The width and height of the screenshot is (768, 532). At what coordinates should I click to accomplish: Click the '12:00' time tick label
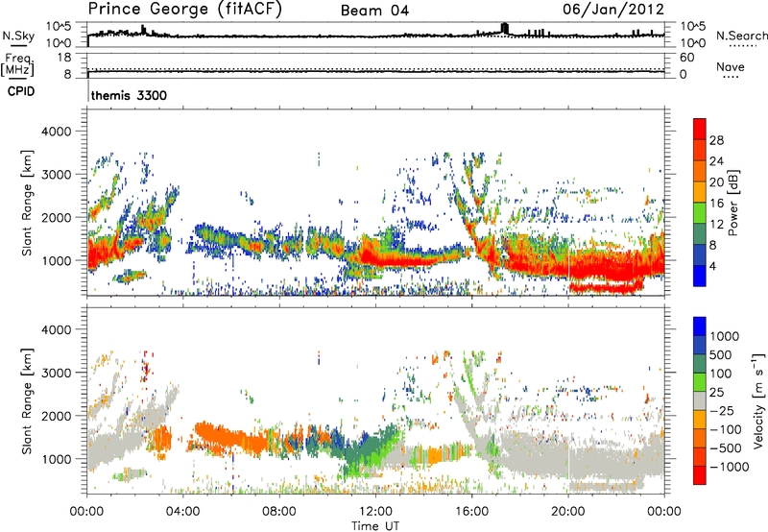click(375, 512)
